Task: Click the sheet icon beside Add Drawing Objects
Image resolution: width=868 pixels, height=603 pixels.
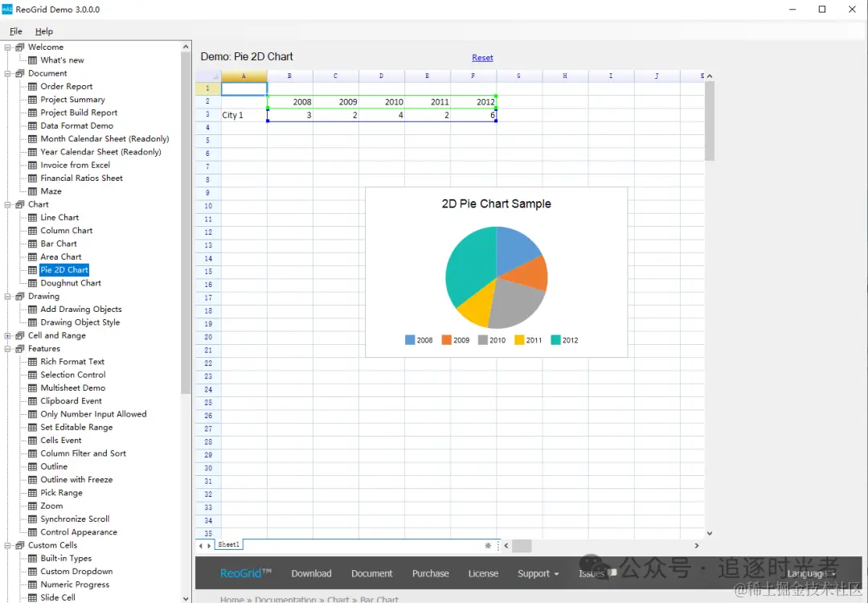Action: [33, 310]
